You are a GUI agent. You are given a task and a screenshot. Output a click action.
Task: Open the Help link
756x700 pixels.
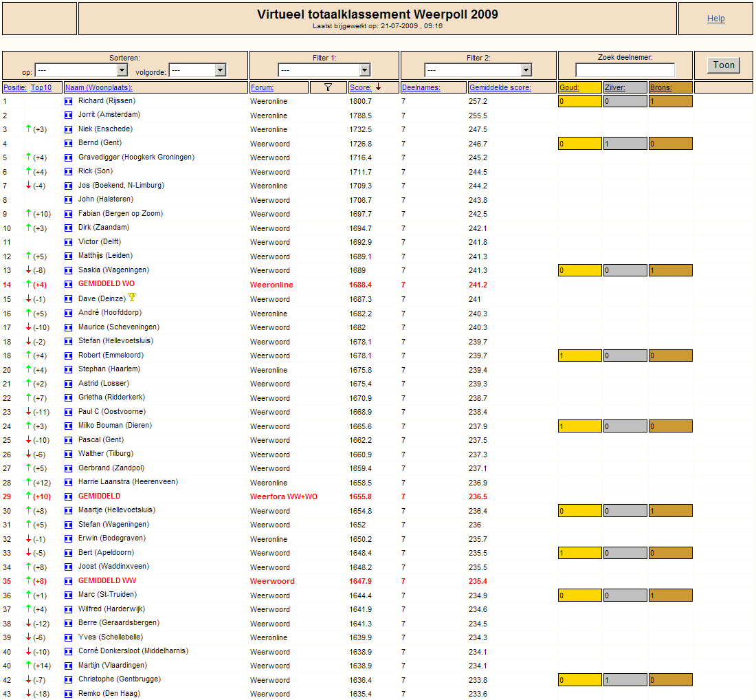715,19
